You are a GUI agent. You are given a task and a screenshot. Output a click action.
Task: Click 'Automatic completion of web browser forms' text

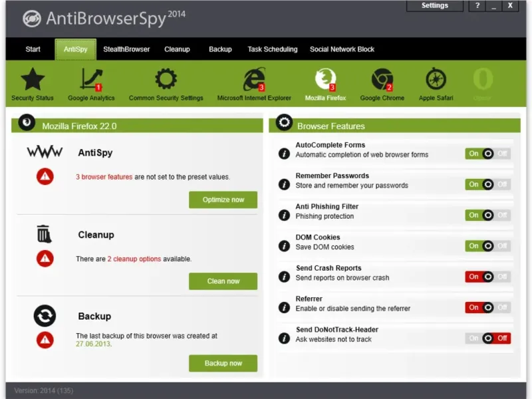362,155
